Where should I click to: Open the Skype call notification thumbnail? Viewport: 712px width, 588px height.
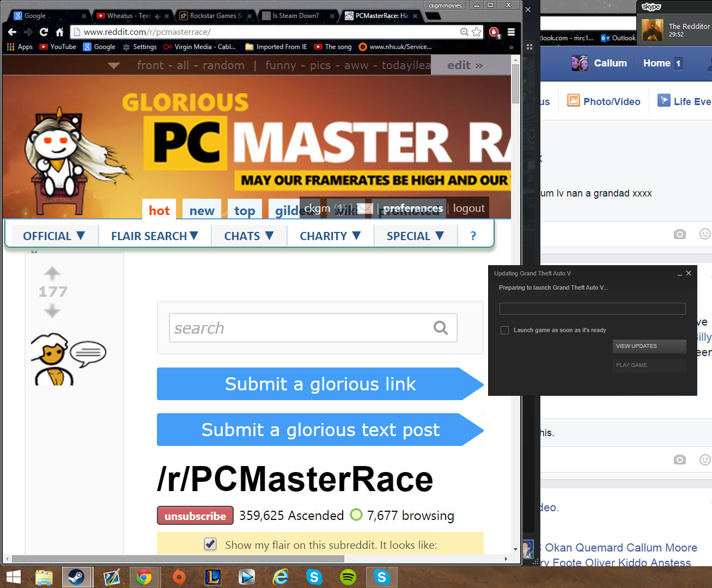pos(652,30)
